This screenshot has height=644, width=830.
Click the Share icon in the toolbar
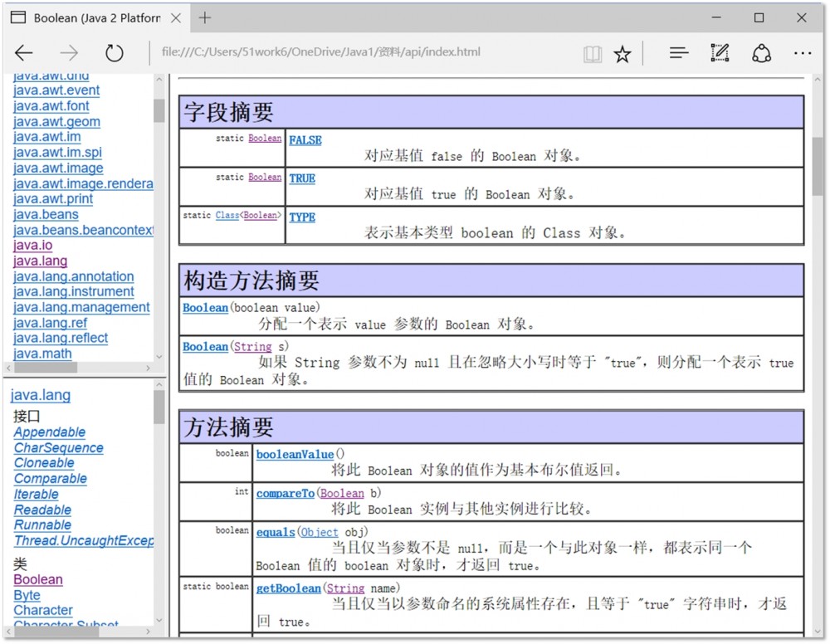click(761, 51)
